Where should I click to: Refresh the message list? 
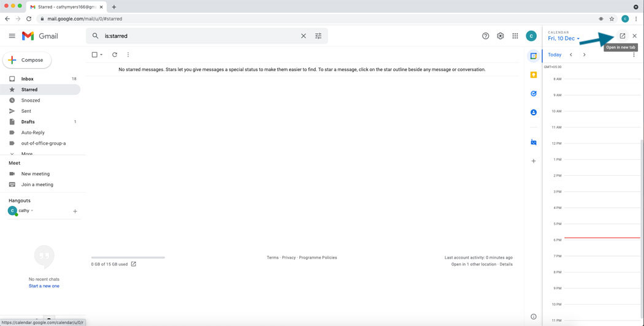click(x=115, y=55)
